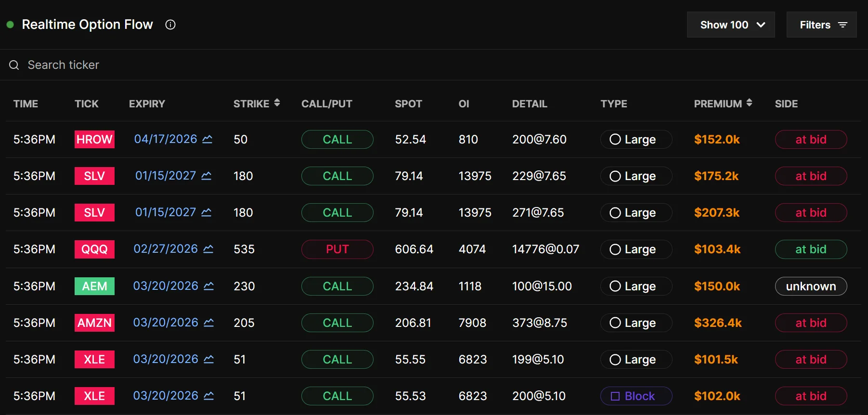Click Large type badge in AMZN row

(x=636, y=323)
